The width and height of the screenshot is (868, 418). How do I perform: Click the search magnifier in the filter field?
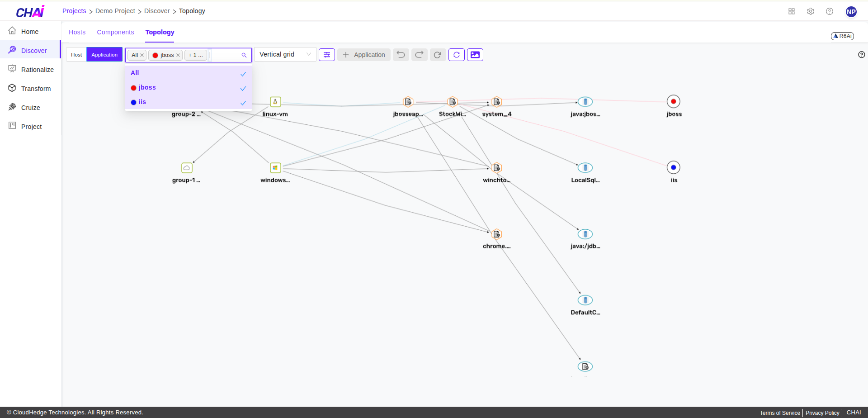244,55
